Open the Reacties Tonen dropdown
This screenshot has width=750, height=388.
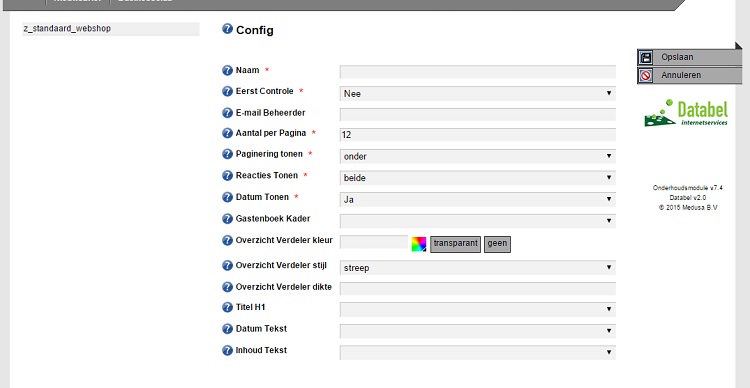click(x=477, y=177)
